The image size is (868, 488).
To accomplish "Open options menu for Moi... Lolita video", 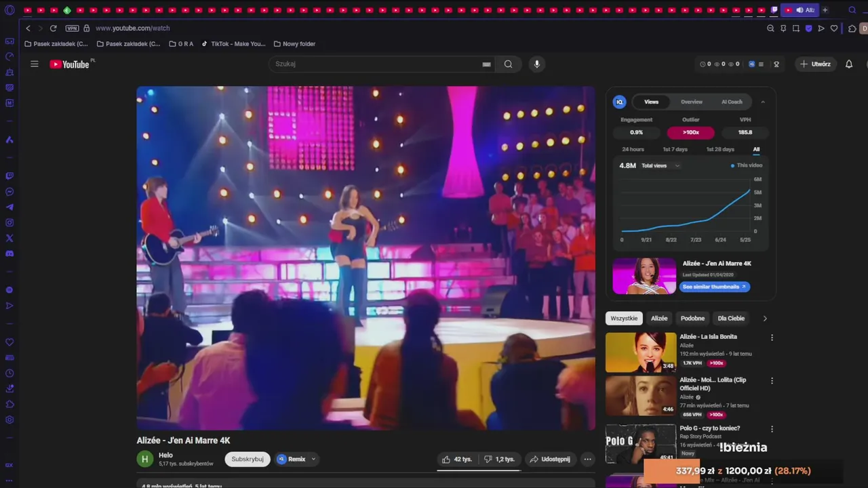I will pos(772,381).
